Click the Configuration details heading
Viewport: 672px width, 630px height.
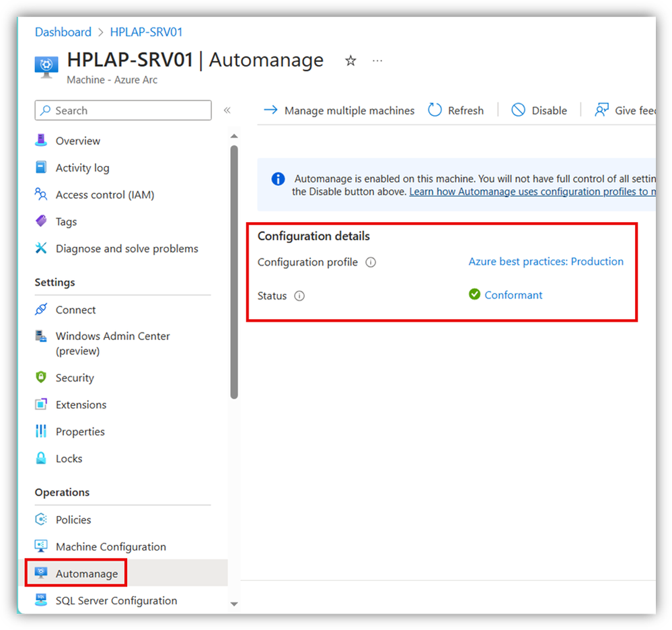[x=313, y=236]
